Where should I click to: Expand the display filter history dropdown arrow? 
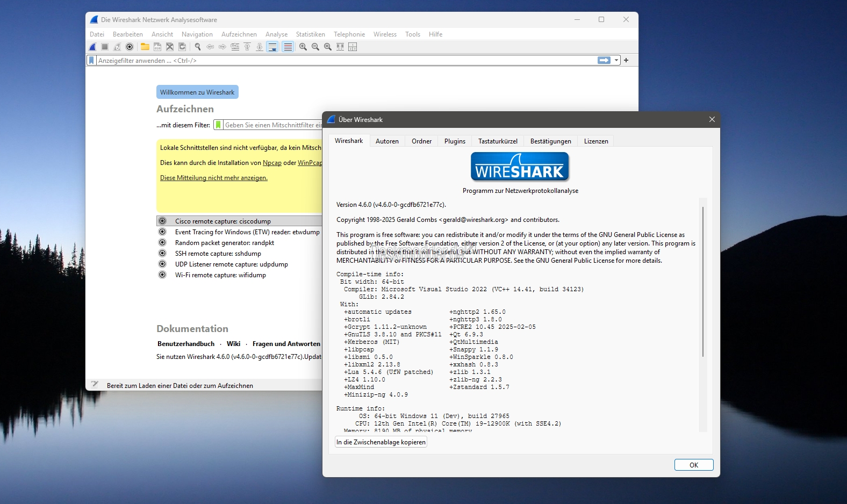[x=616, y=60]
